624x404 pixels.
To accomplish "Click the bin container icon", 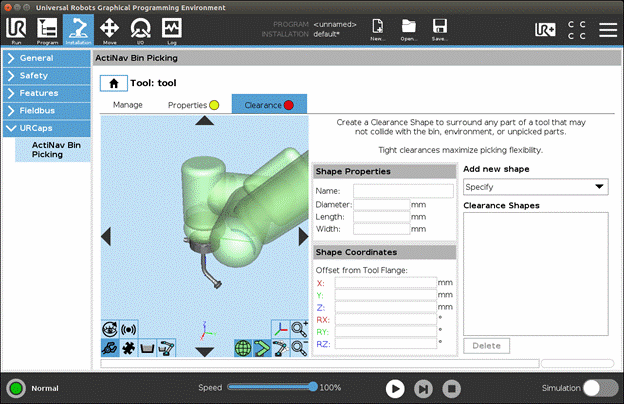I will [x=147, y=348].
